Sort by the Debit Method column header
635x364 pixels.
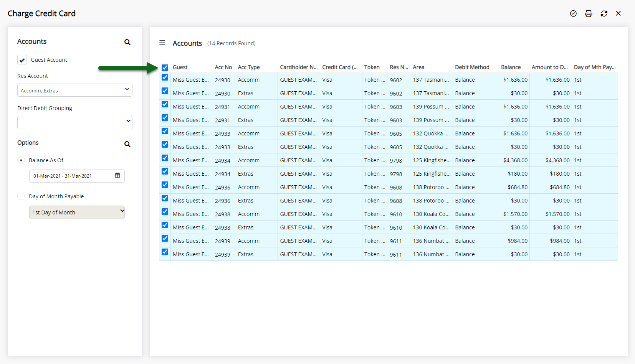tap(472, 67)
